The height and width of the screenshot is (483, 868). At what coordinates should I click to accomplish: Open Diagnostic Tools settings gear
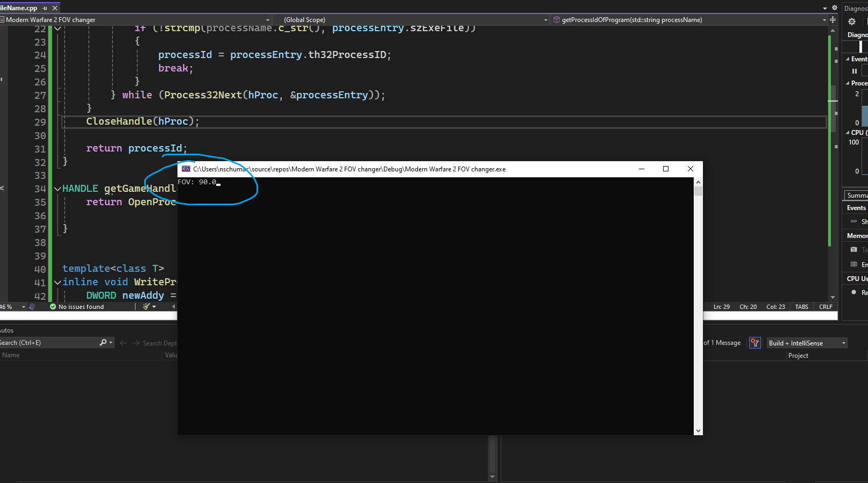click(x=852, y=21)
